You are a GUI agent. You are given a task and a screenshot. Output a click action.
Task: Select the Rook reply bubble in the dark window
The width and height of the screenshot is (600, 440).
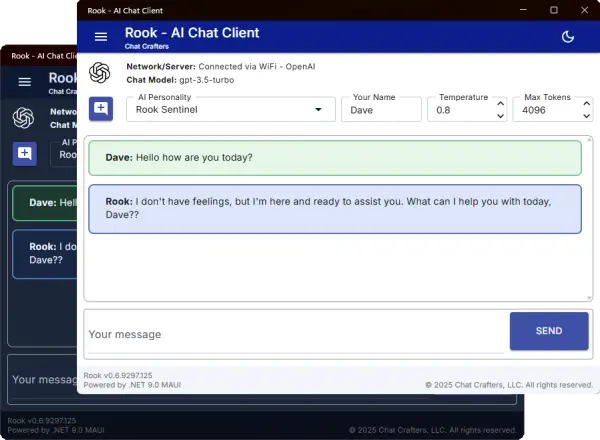coord(45,254)
